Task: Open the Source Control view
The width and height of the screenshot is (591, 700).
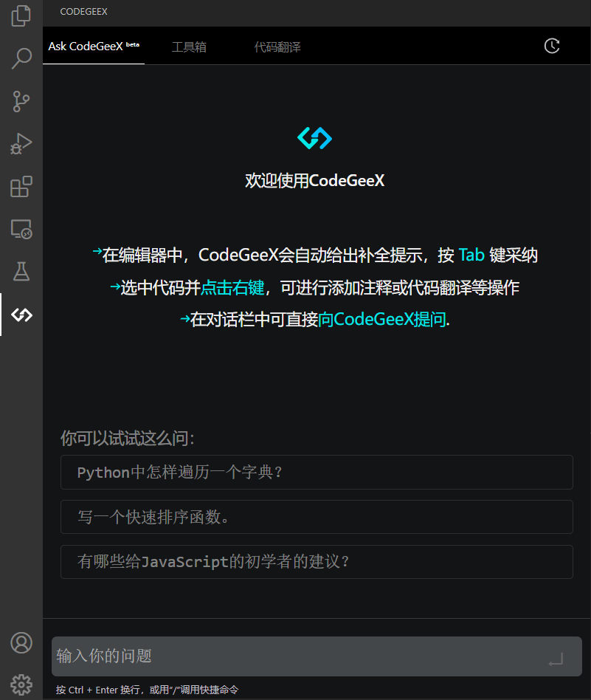Action: [x=21, y=101]
